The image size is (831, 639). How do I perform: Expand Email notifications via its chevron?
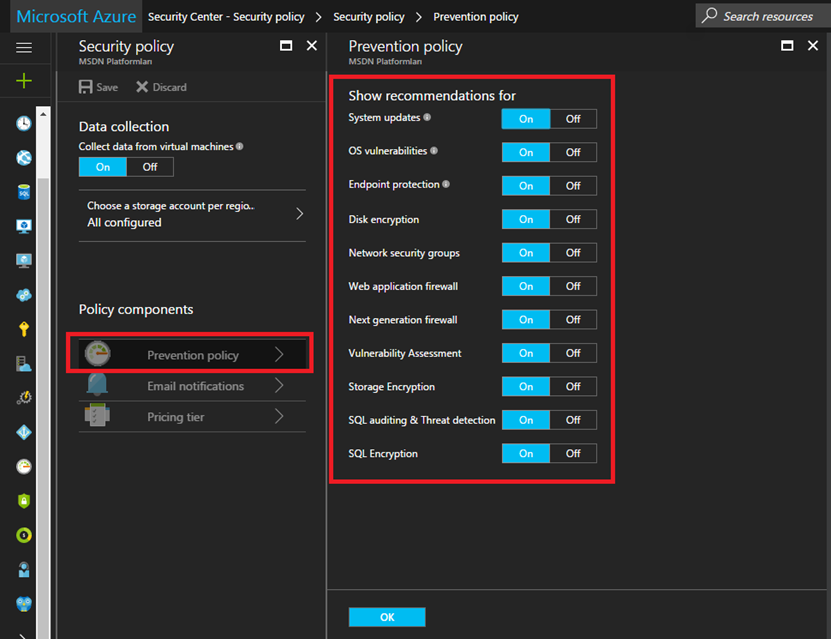point(279,386)
